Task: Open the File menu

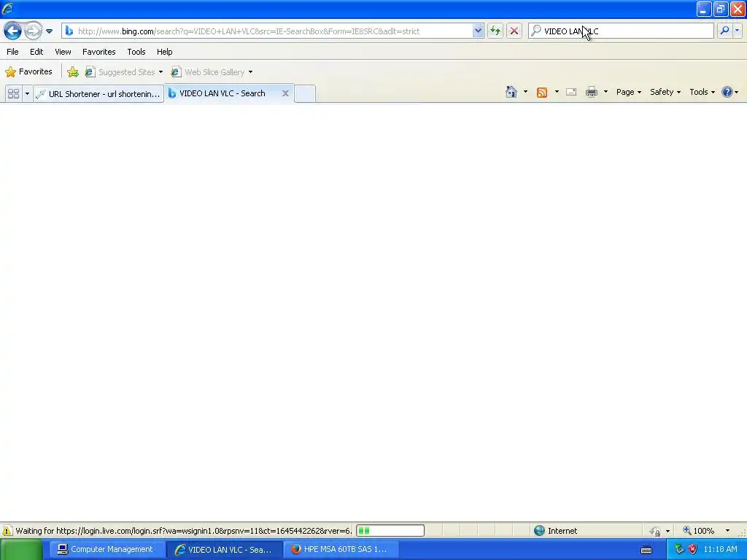Action: click(12, 52)
